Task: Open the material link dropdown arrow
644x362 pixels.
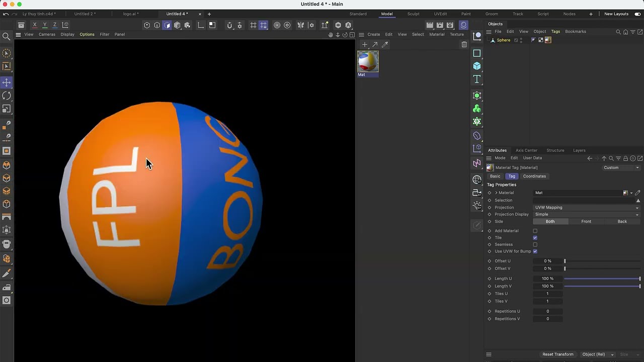Action: click(631, 193)
